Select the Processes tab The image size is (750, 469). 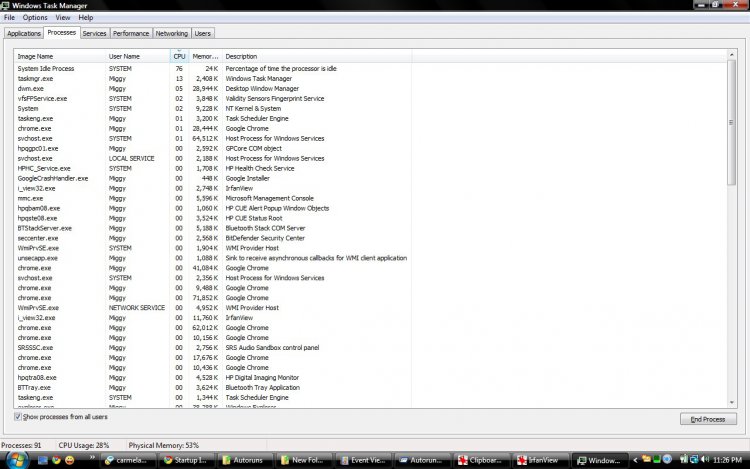click(62, 33)
